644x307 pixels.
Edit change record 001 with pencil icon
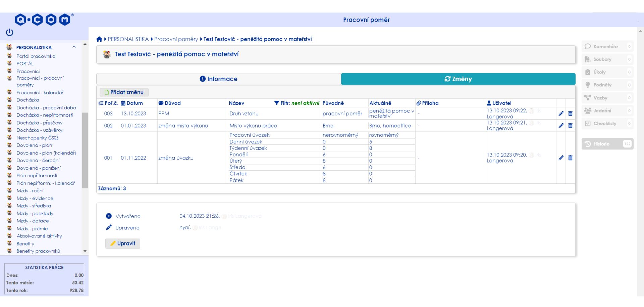pyautogui.click(x=561, y=158)
